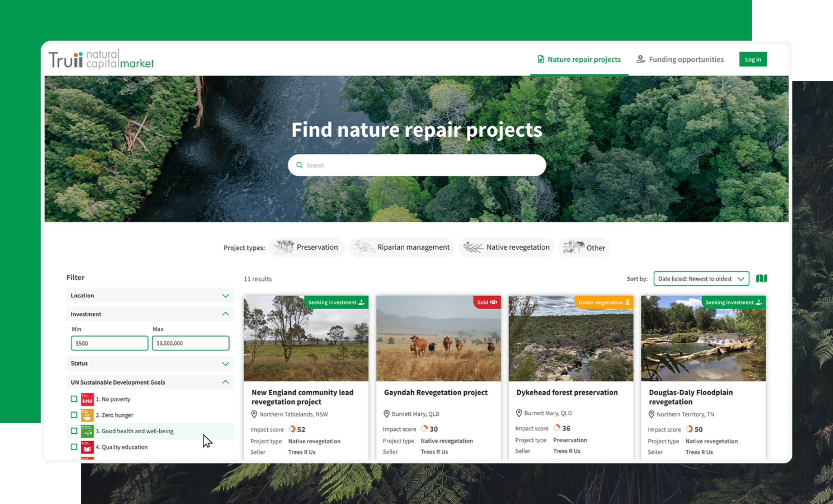Click the Northern Tablelands location pin icon
This screenshot has height=504, width=833.
[x=254, y=414]
